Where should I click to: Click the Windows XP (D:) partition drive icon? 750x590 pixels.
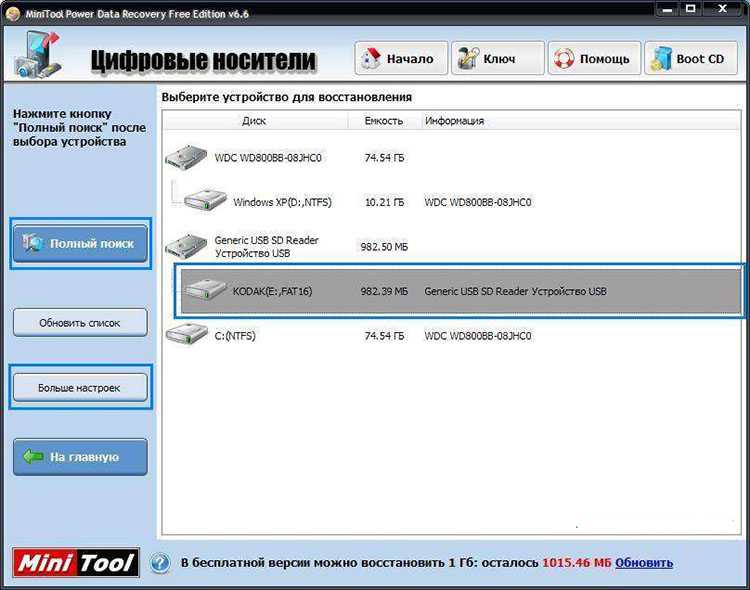click(x=205, y=200)
